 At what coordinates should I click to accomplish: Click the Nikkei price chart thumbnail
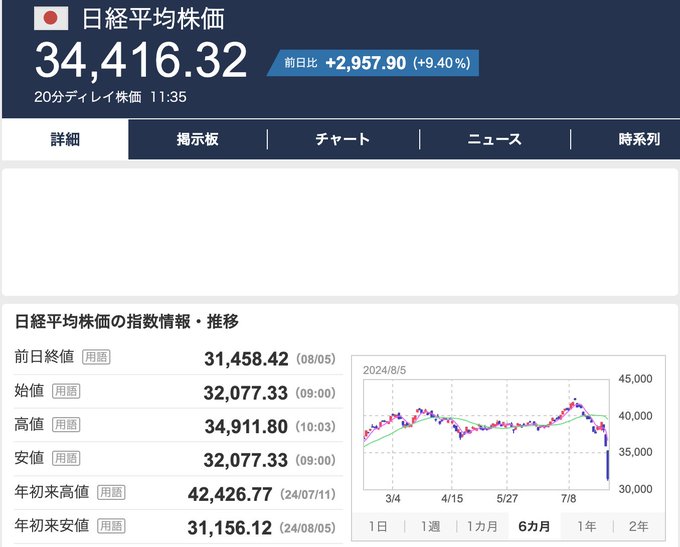(x=486, y=435)
